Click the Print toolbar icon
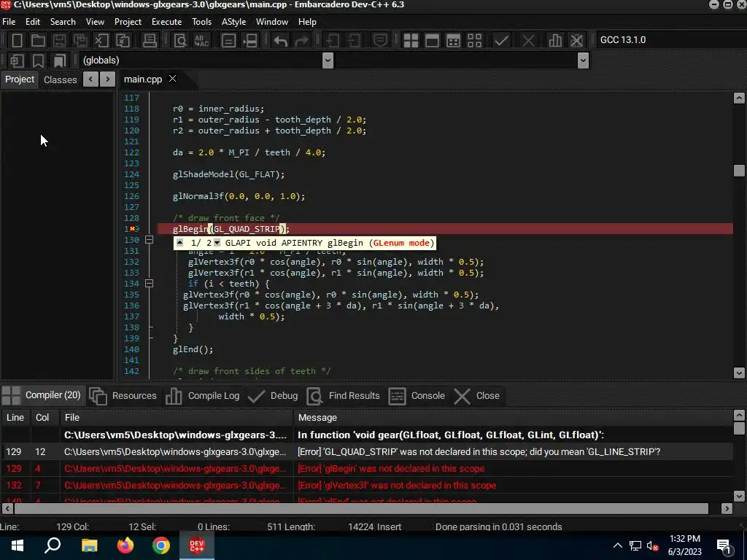Screen dimensions: 747x560 [150, 41]
